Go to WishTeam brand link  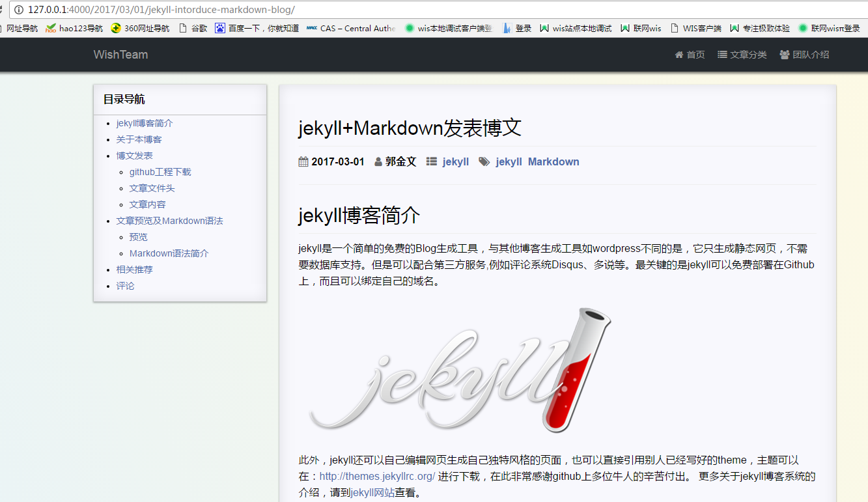[x=120, y=55]
